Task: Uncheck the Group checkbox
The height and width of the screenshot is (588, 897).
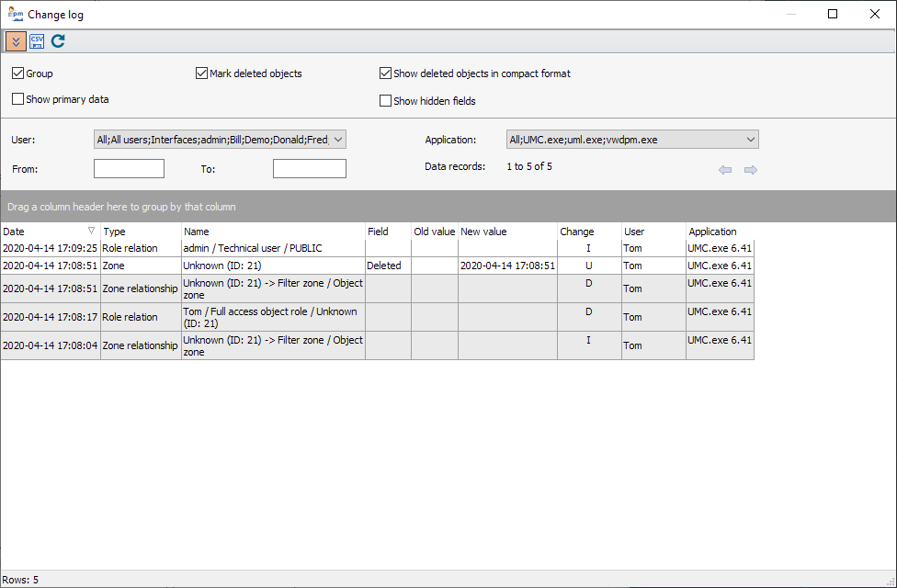Action: click(18, 73)
